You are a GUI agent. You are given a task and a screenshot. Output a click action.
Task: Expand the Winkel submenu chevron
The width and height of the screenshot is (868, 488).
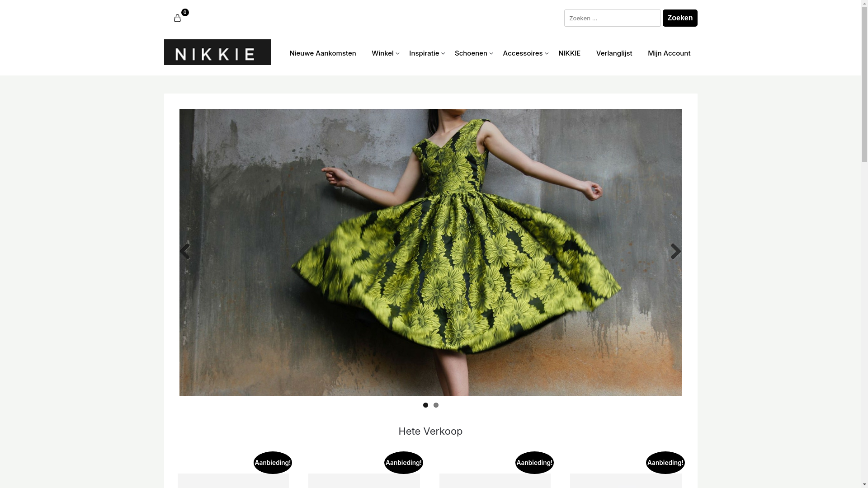pyautogui.click(x=397, y=54)
